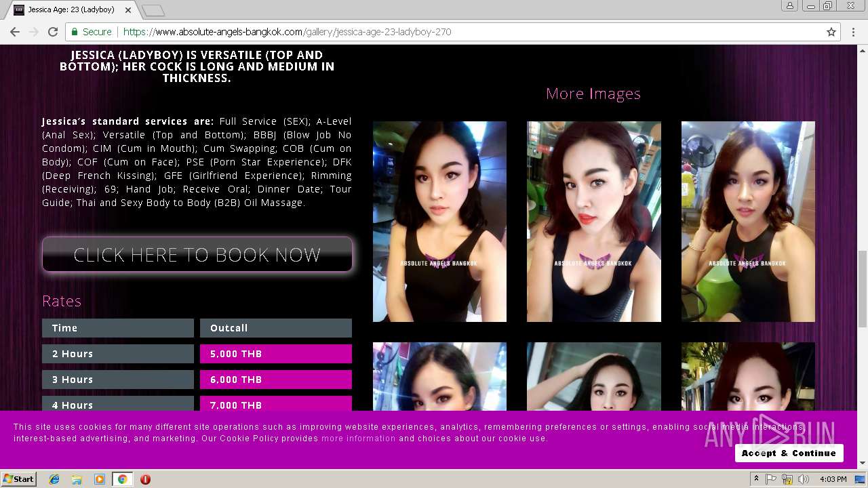
Task: Open the cookie policy more information link
Action: coord(358,439)
